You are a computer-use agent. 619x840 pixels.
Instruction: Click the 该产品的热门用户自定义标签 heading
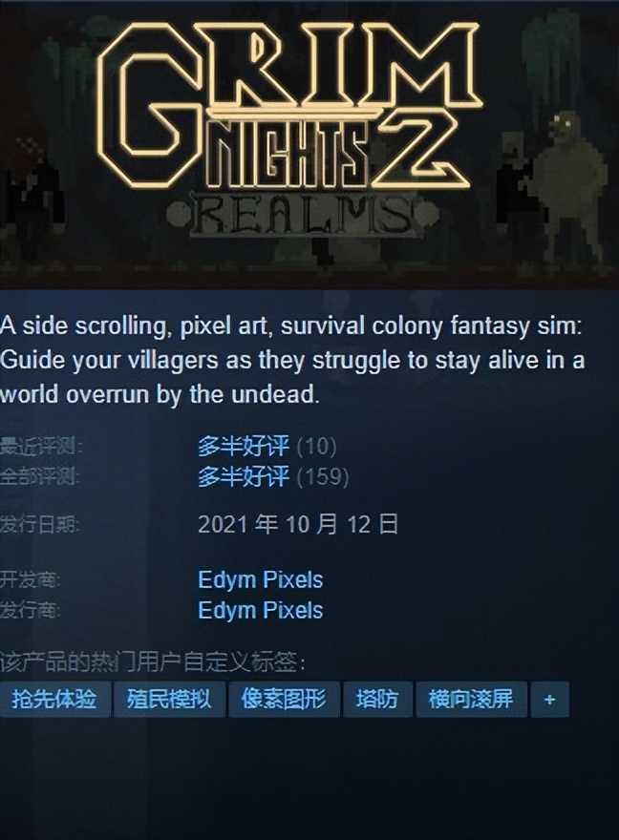(x=153, y=663)
